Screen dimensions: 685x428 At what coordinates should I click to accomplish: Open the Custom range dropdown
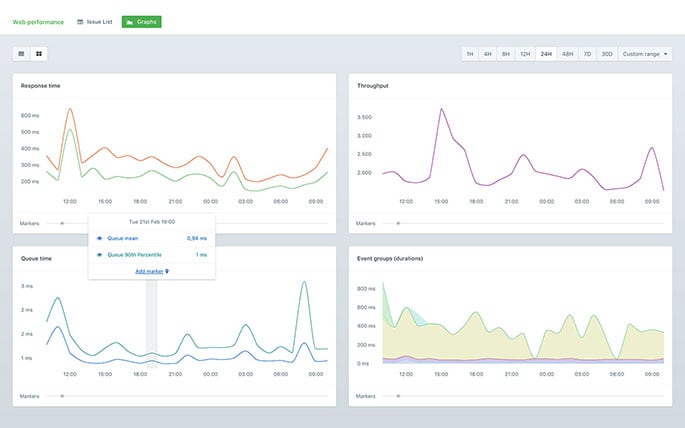click(645, 54)
